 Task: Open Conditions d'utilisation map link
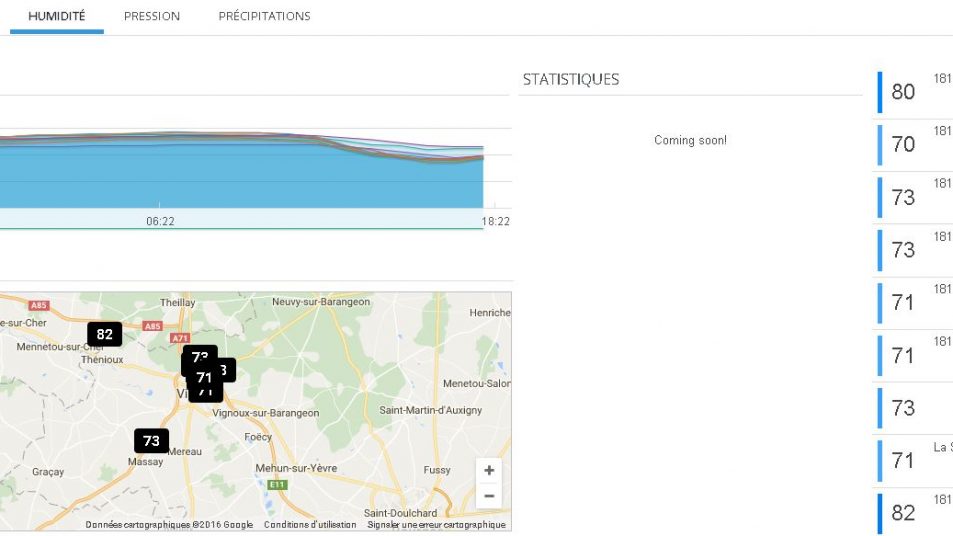(310, 525)
